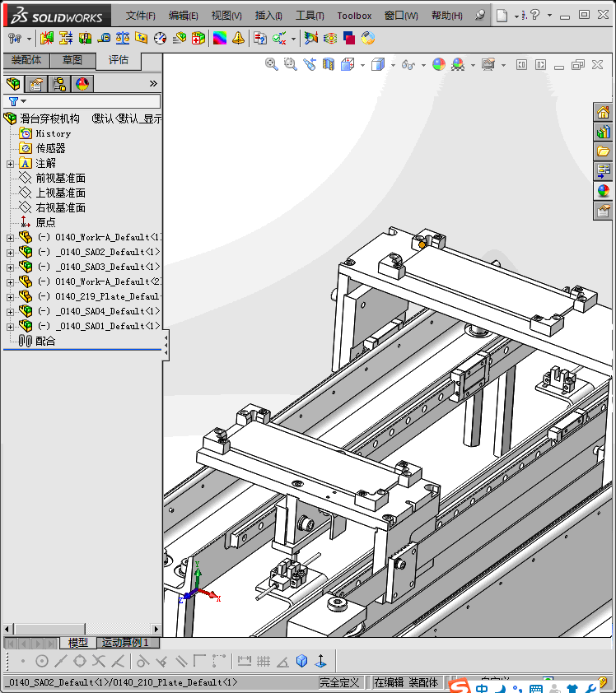Click the Previous View icon
The width and height of the screenshot is (616, 693).
[x=310, y=64]
